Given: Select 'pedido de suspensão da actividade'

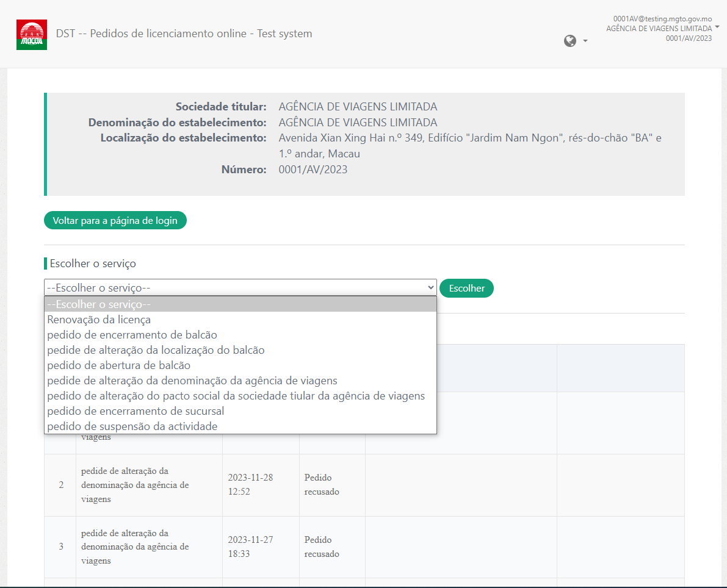Looking at the screenshot, I should [x=132, y=426].
